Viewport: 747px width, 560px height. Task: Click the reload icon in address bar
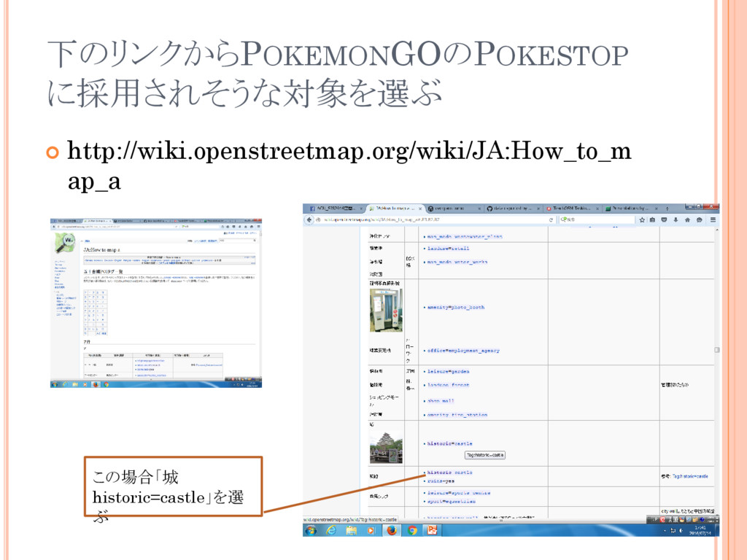point(551,219)
